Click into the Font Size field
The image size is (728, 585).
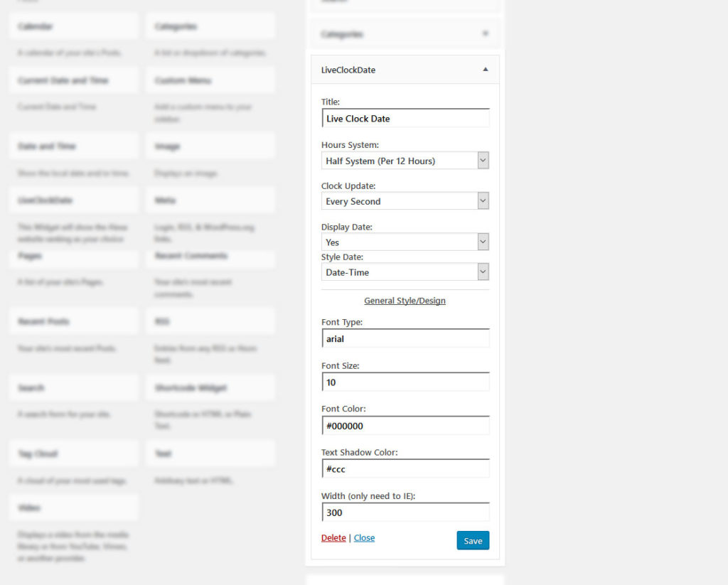405,382
